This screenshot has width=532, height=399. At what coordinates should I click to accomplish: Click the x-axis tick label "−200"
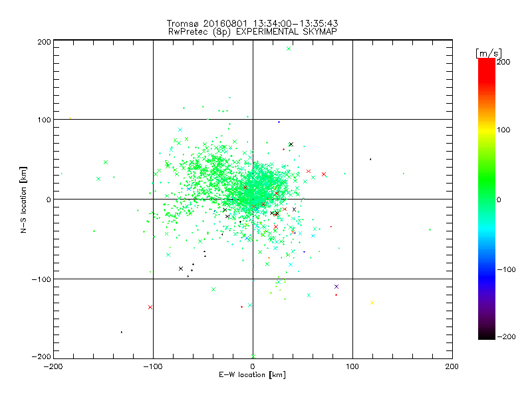[x=53, y=366]
